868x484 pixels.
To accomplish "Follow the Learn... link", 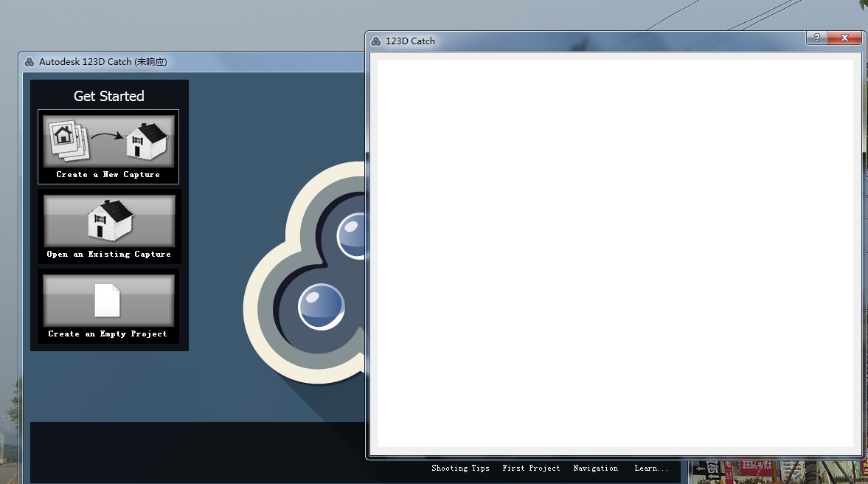I will click(x=651, y=469).
